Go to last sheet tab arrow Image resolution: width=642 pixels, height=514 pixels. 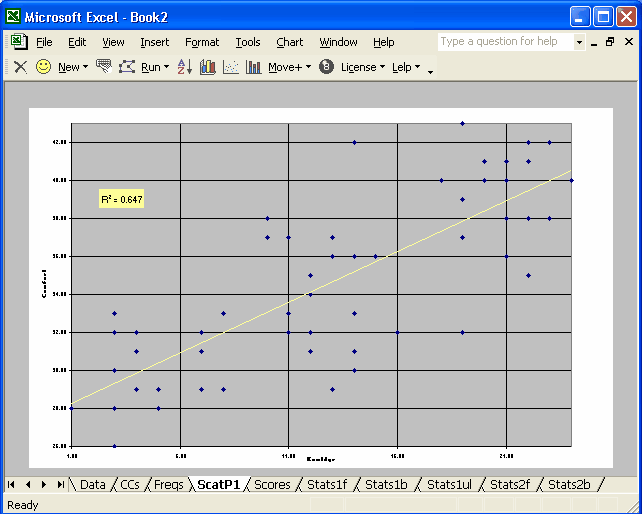(61, 485)
